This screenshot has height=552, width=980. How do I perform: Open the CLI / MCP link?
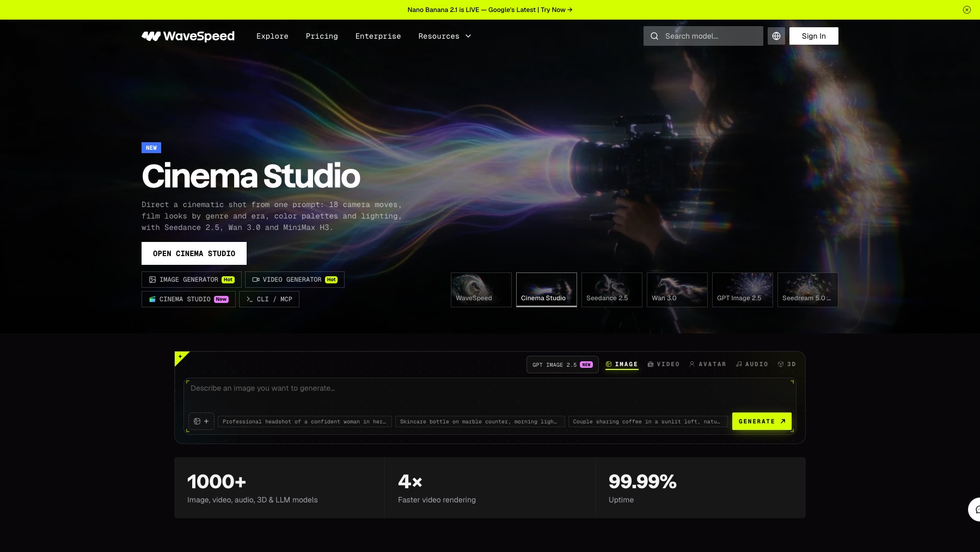pos(269,299)
